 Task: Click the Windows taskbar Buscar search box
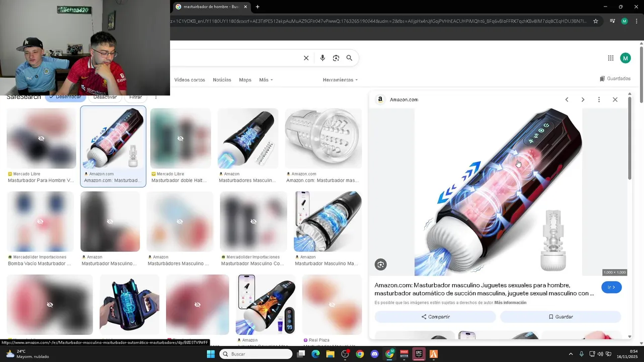[x=257, y=354]
